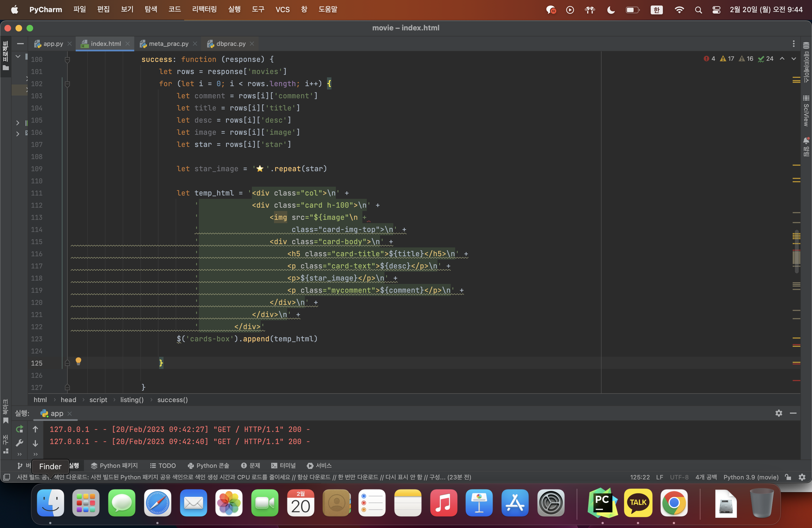
Task: Open the Python 패키지 tool window button
Action: pos(114,466)
